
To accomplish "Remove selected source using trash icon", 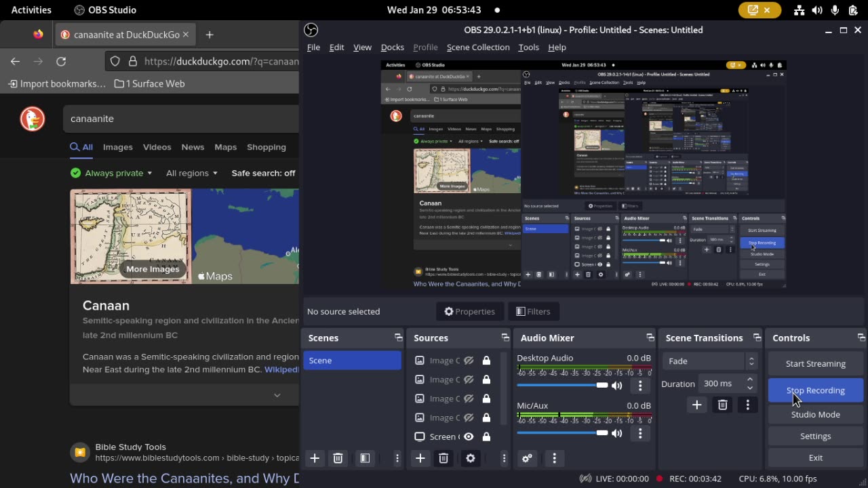I will (x=443, y=458).
